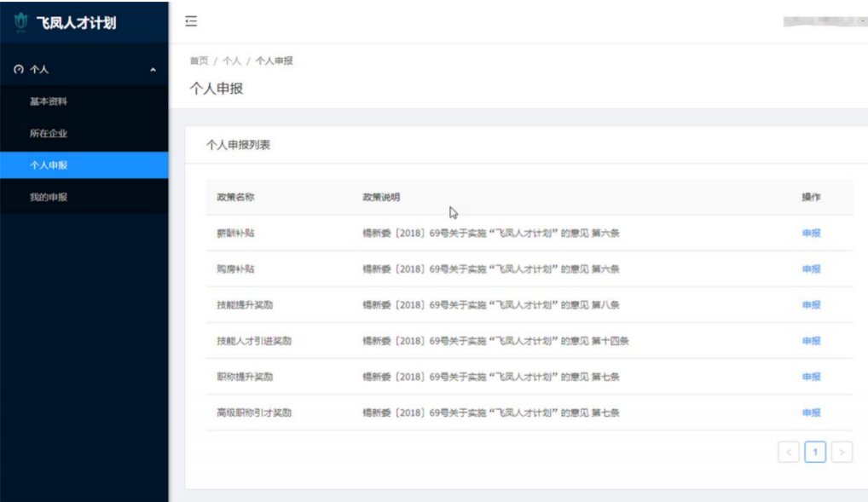This screenshot has height=502, width=868.
Task: Click the 个人 breadcrumb link
Action: click(x=231, y=61)
